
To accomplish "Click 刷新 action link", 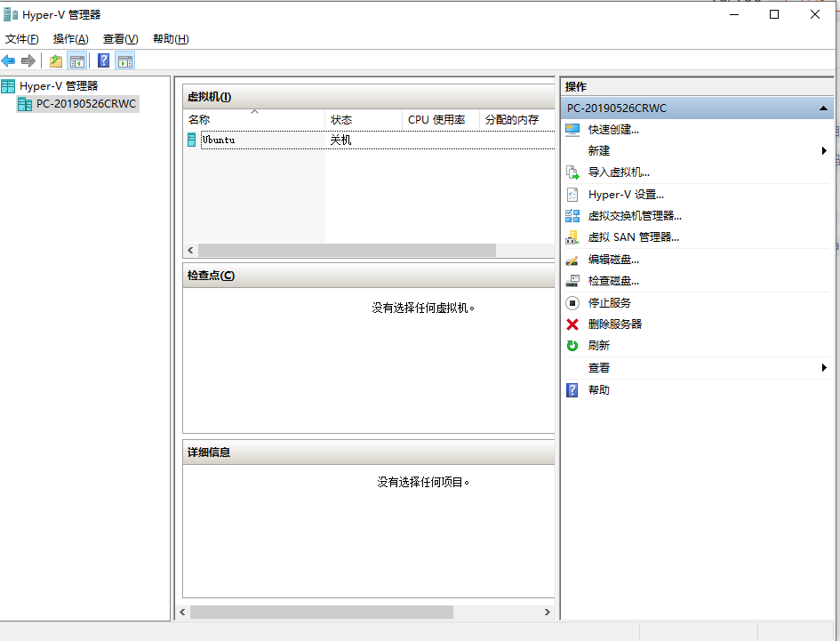I will point(599,346).
